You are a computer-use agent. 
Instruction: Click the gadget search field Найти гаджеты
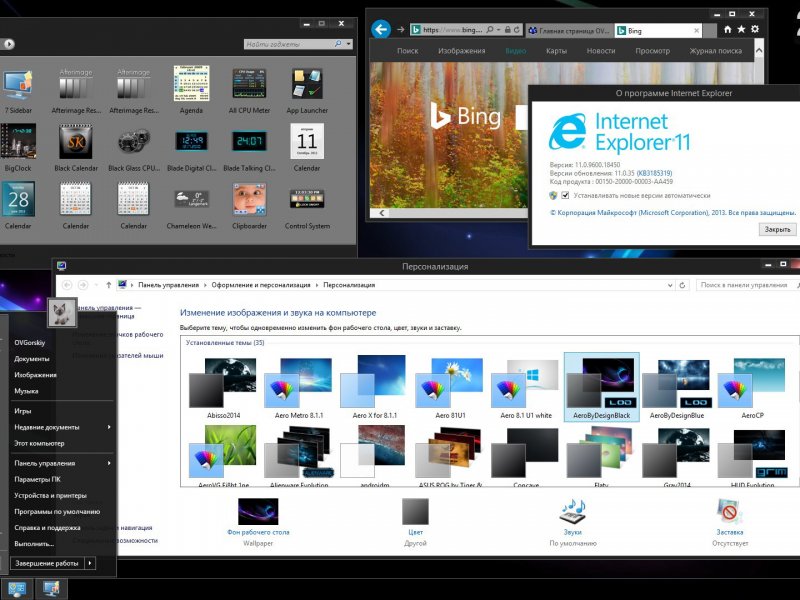pos(288,44)
